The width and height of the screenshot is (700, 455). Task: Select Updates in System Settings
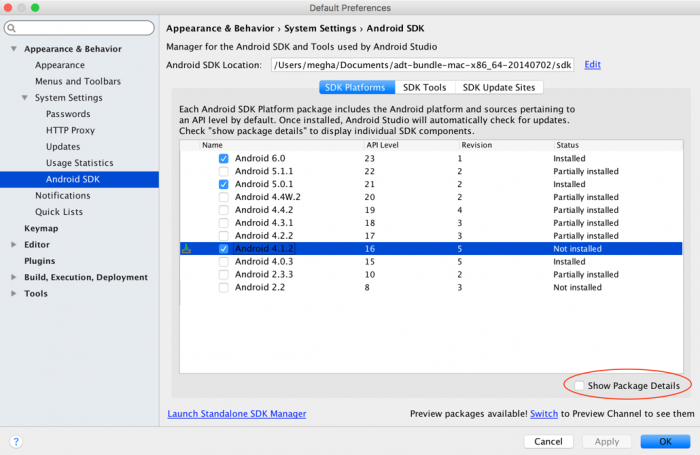click(x=63, y=146)
